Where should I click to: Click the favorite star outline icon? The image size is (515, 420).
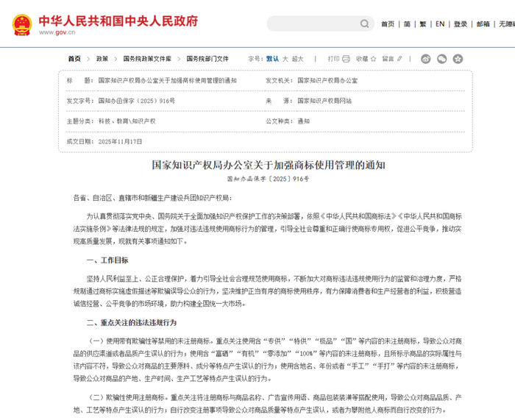pyautogui.click(x=374, y=59)
